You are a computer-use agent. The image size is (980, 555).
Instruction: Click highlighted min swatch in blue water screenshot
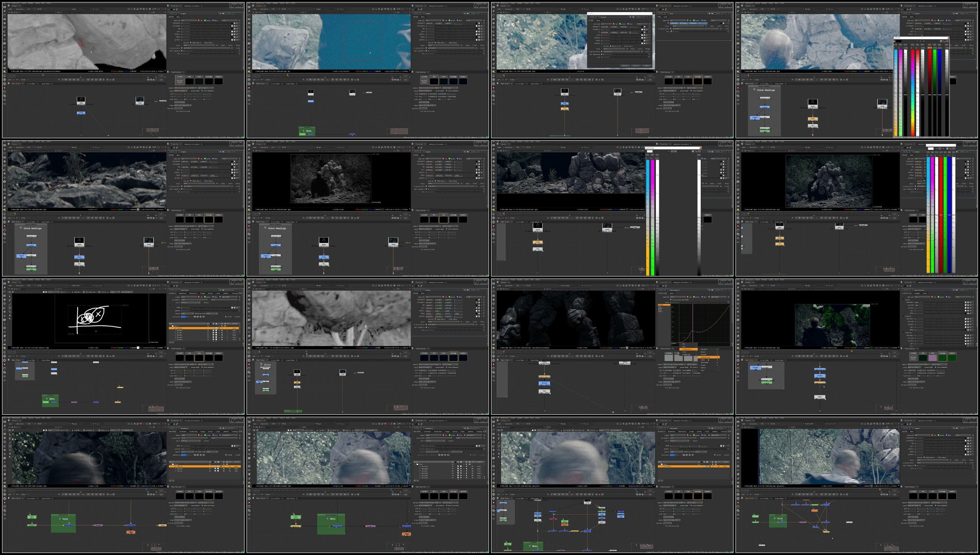[x=434, y=80]
